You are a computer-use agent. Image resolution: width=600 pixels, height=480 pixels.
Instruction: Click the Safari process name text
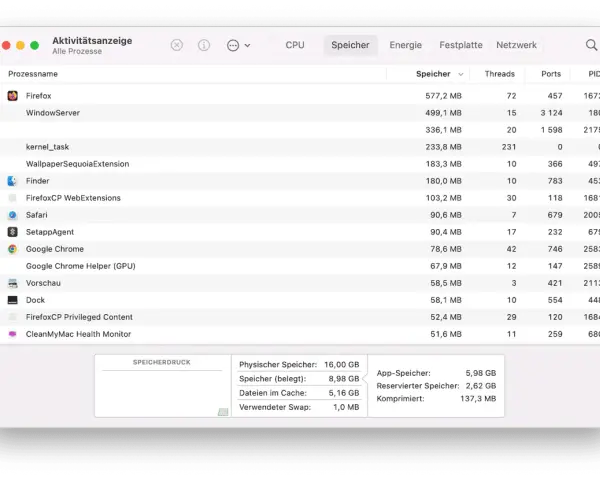click(36, 215)
